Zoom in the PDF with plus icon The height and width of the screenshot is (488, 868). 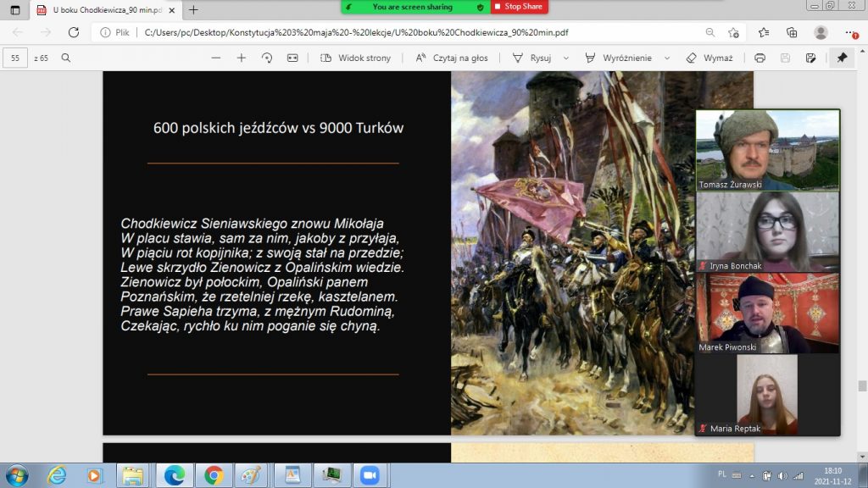[242, 58]
